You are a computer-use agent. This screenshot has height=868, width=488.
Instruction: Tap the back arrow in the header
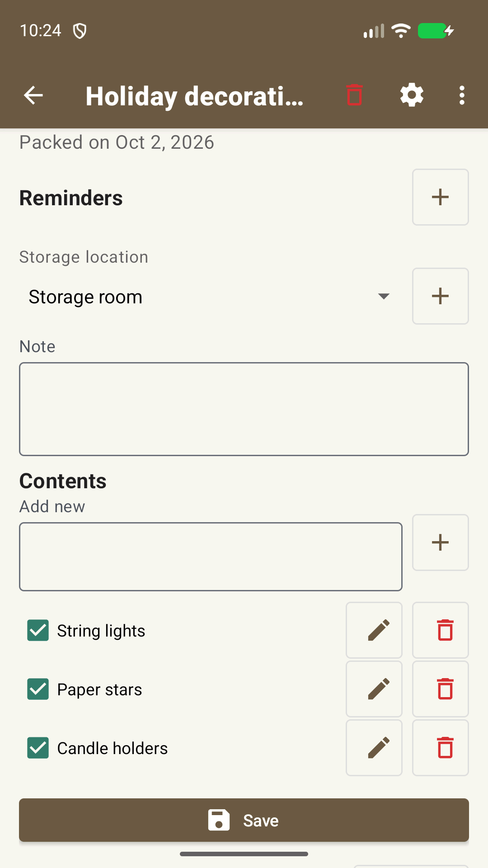click(33, 95)
